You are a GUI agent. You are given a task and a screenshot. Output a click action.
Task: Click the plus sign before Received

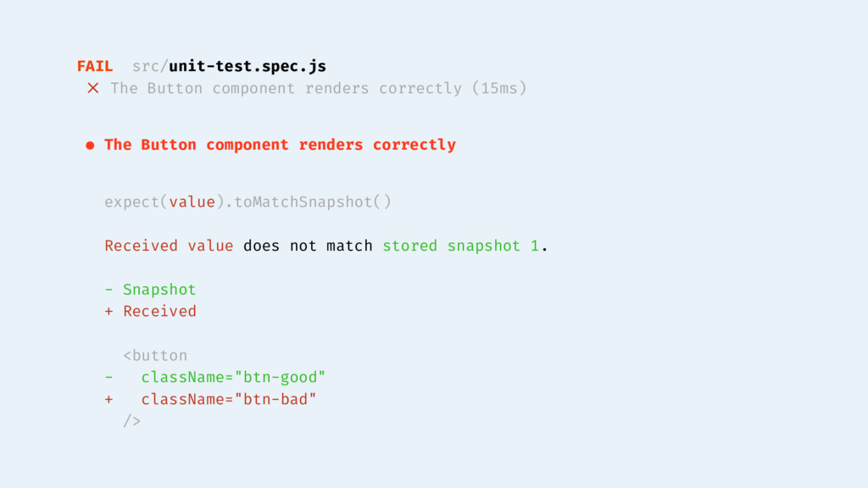pyautogui.click(x=108, y=312)
